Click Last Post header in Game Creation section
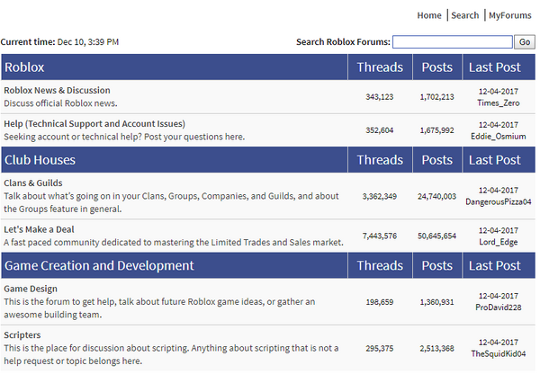This screenshot has width=540, height=392. [x=494, y=266]
